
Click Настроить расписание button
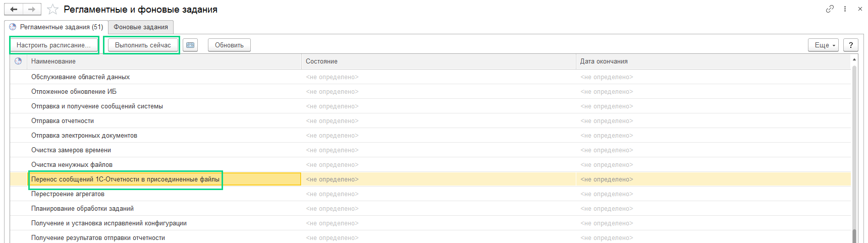point(54,45)
